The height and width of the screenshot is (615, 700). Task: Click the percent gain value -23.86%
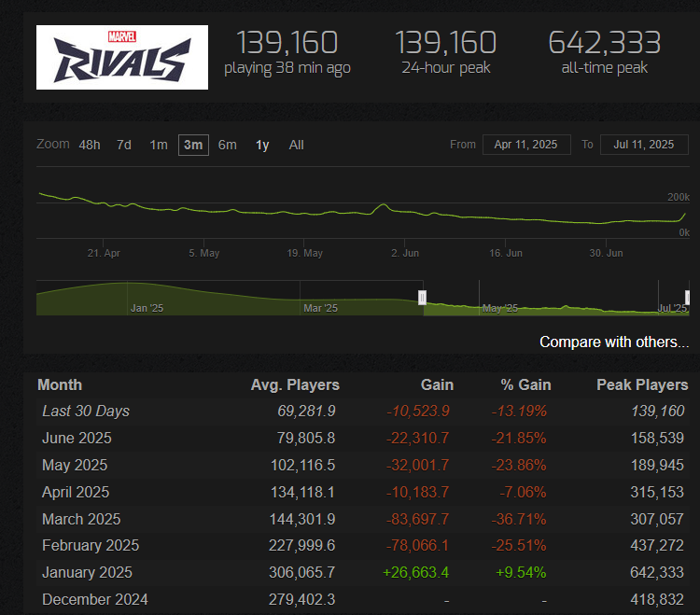[x=519, y=466]
